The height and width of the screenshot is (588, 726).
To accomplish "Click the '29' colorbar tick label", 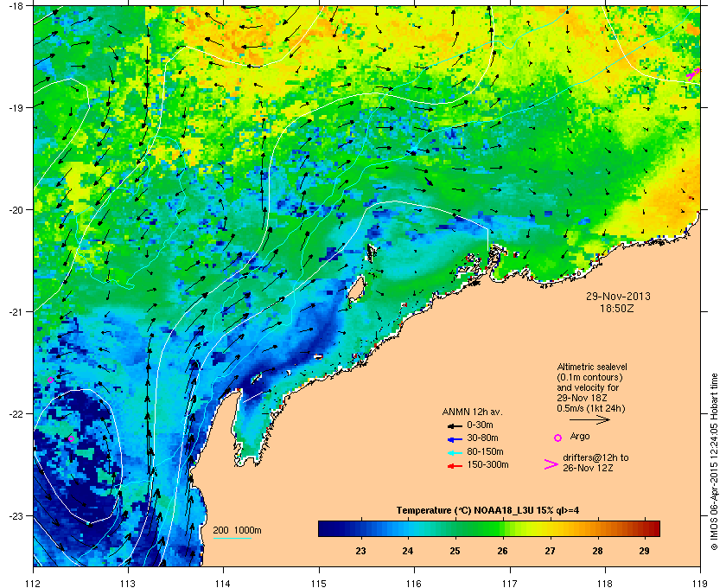I will [645, 551].
